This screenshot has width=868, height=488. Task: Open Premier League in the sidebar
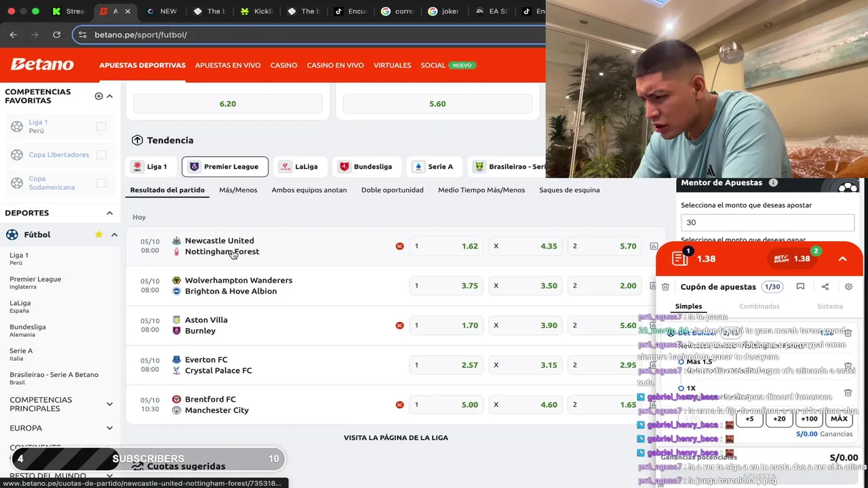[x=35, y=283]
